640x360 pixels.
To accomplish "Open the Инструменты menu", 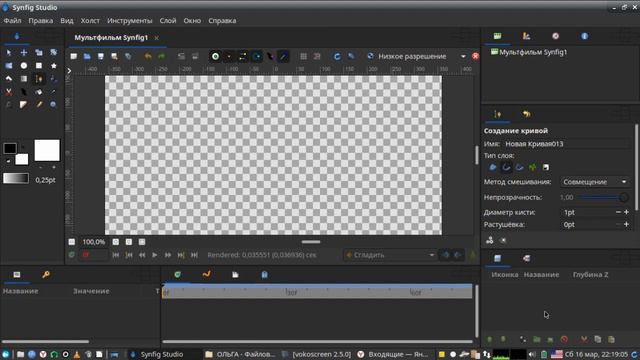I will coord(129,20).
